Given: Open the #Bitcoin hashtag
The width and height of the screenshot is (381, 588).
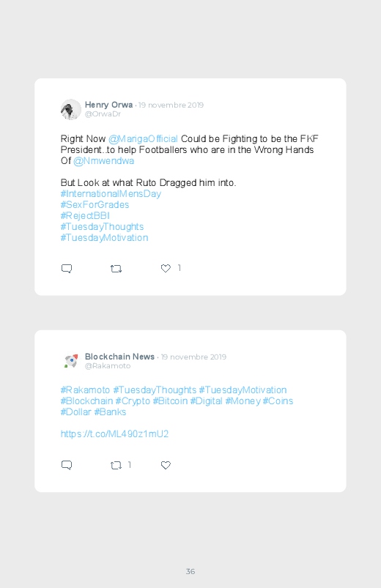Looking at the screenshot, I should pos(170,401).
